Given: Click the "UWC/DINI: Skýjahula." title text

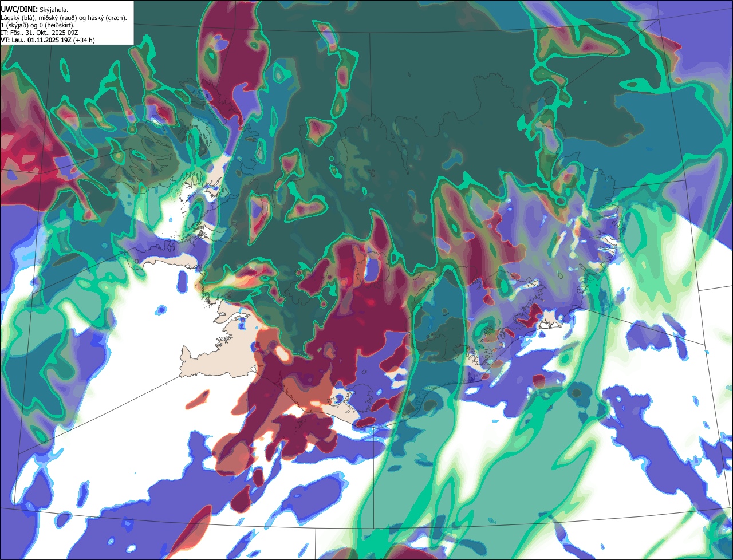Looking at the screenshot, I should point(34,9).
